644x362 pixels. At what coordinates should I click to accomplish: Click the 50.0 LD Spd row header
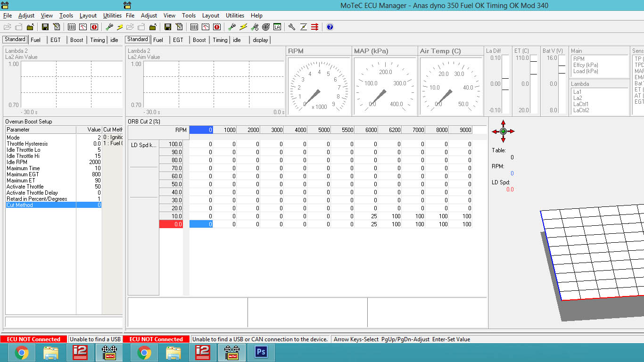(x=171, y=184)
